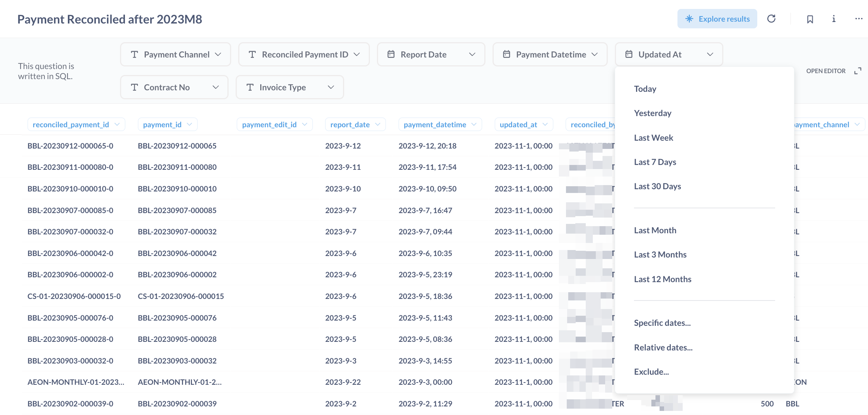Bookmark this question with the bookmark icon

(810, 19)
